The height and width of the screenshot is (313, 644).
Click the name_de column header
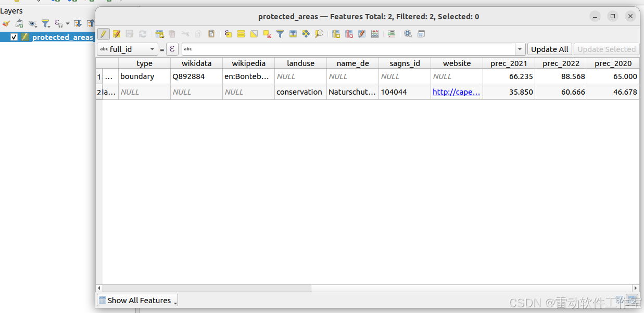(x=353, y=63)
